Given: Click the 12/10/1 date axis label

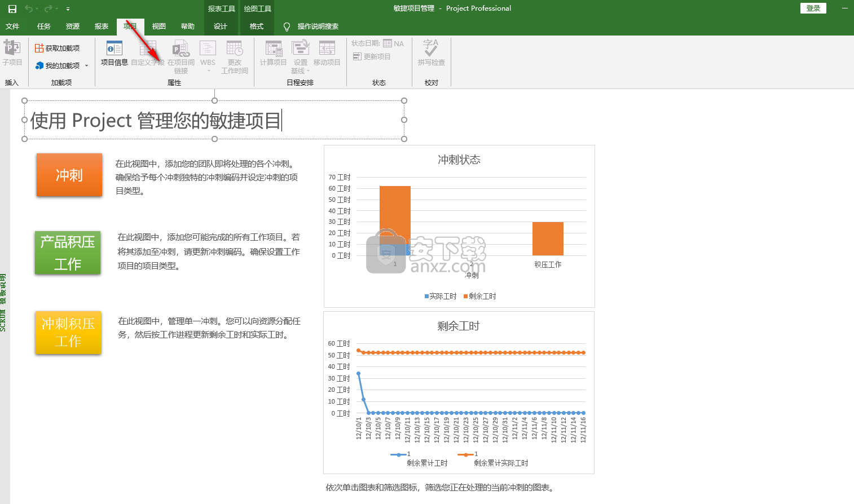Looking at the screenshot, I should 359,428.
